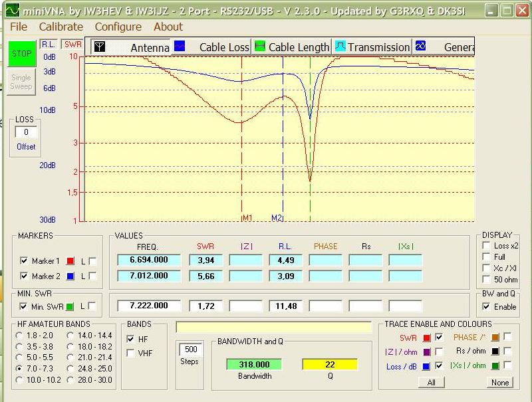532x402 pixels.
Task: Click the Transmission tab icon
Action: tap(340, 47)
